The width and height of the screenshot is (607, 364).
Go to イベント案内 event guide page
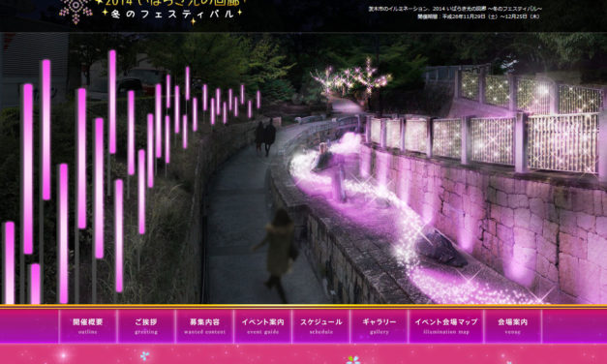(263, 326)
